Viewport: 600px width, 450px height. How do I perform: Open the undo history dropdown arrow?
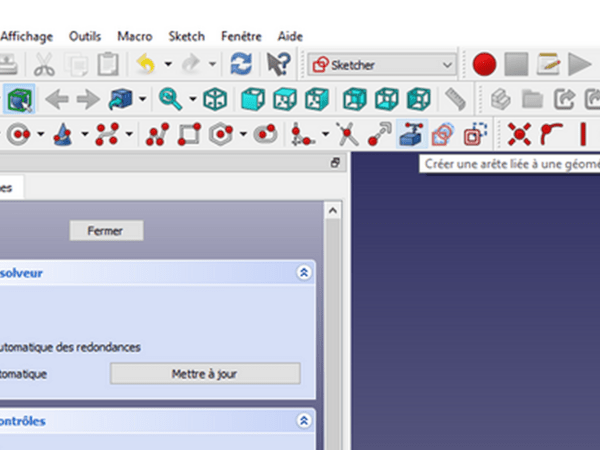click(x=167, y=65)
